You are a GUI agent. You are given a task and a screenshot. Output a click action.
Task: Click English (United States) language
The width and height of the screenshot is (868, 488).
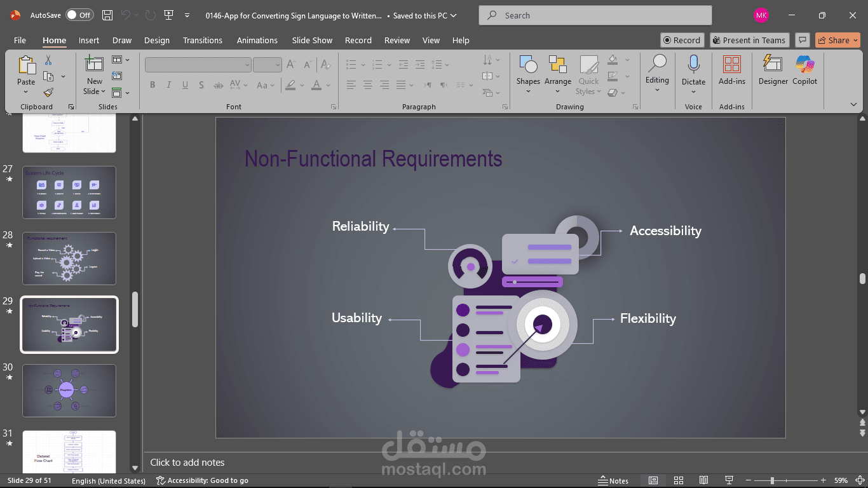point(109,480)
